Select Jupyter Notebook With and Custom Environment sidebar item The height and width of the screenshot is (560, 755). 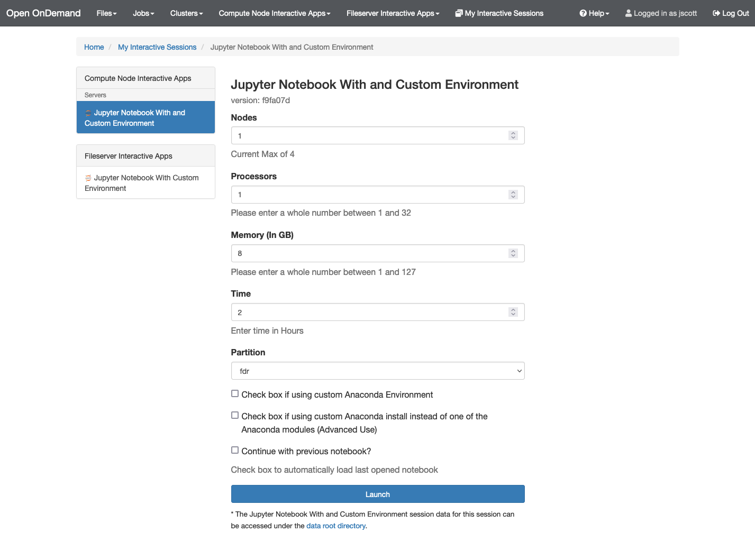145,117
